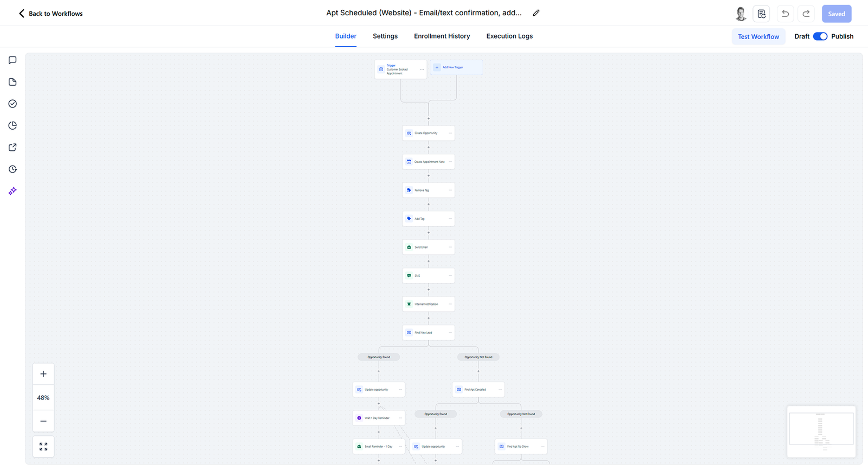Toggle the Draft/Publish switch
This screenshot has height=470, width=868.
click(820, 36)
